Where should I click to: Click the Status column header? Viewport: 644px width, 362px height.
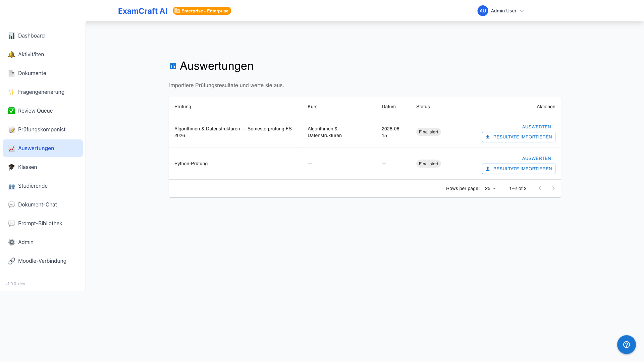coord(423,107)
